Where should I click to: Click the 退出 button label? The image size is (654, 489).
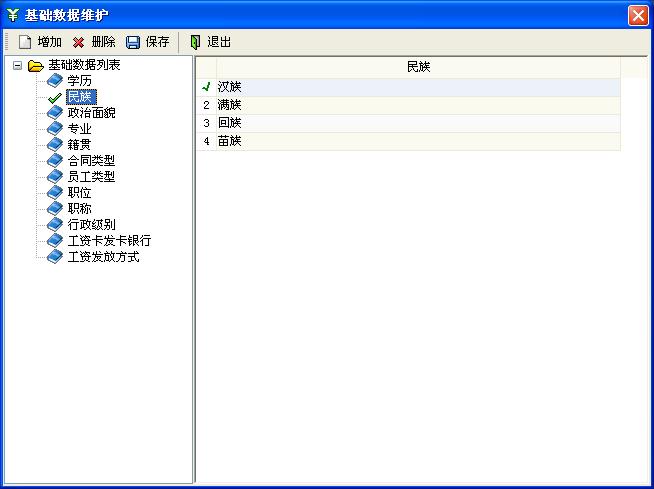[219, 42]
